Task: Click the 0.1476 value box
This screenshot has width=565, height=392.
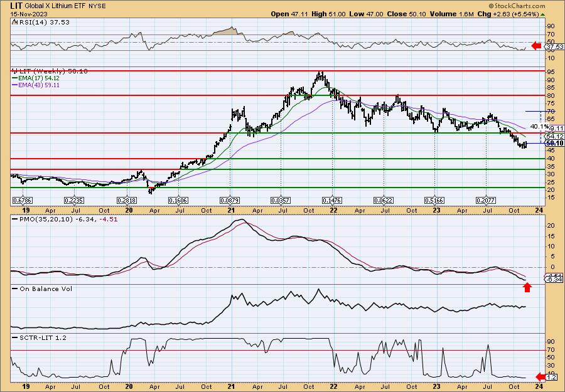Action: click(332, 200)
